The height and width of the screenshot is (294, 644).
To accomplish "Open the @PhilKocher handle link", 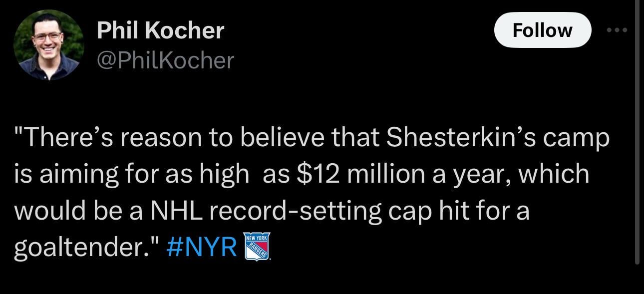I will pos(165,61).
